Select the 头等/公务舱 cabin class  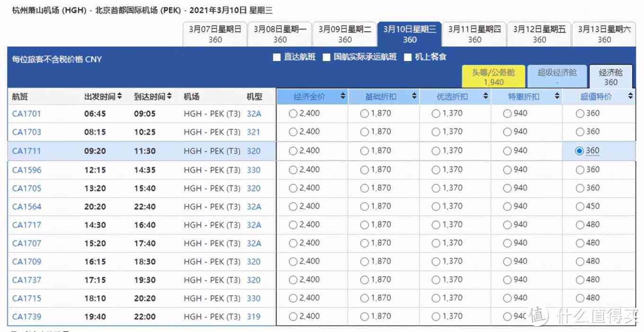coord(493,76)
